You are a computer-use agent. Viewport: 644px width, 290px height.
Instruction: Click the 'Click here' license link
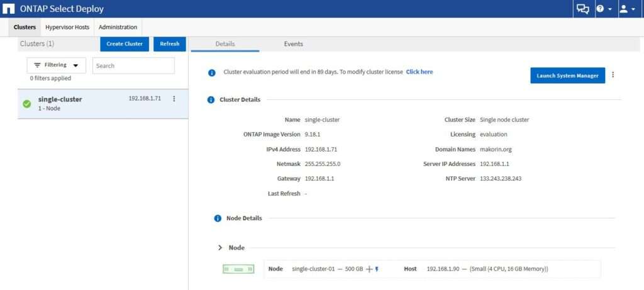coord(419,72)
